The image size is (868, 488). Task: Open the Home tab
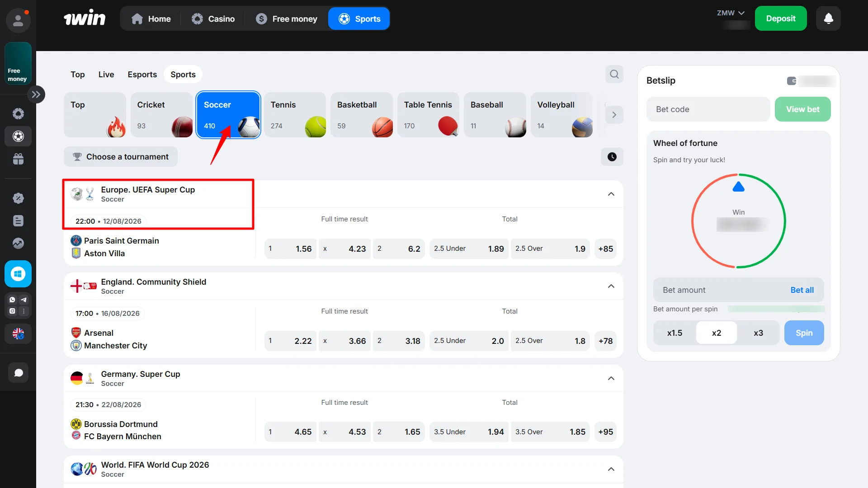[151, 19]
